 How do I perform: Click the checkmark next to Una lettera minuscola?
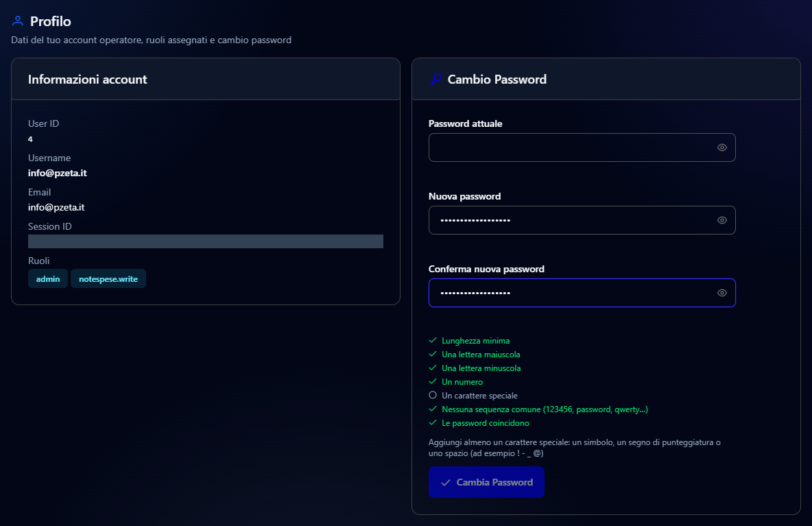tap(433, 368)
